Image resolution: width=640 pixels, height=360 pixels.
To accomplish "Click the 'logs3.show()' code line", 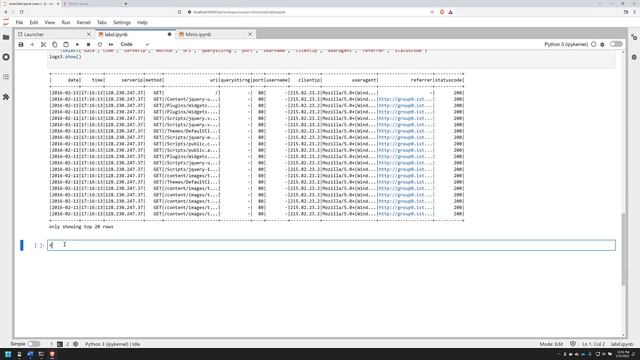I will (65, 57).
